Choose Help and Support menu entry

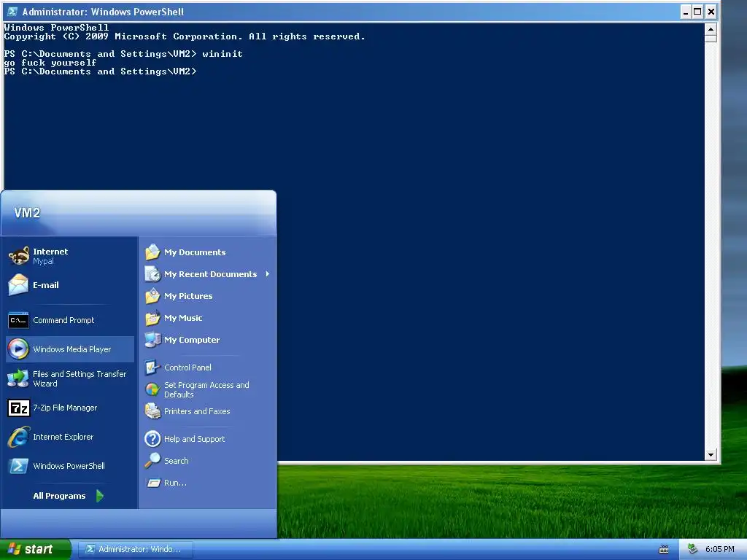[194, 439]
